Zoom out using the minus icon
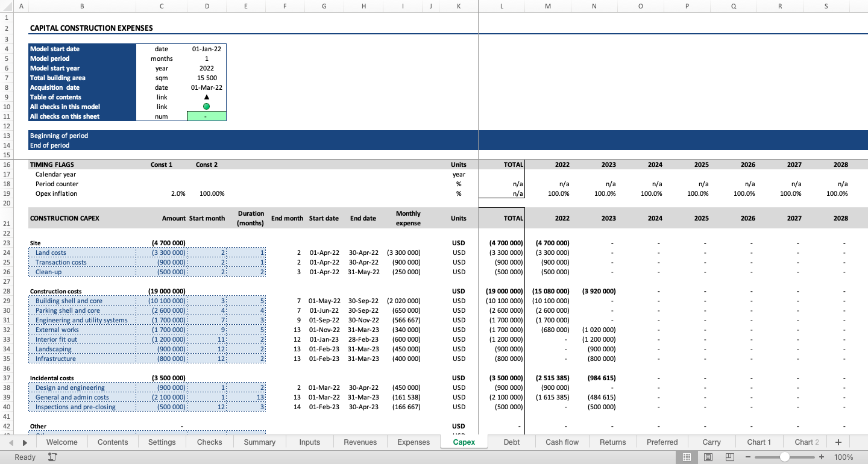 (747, 457)
